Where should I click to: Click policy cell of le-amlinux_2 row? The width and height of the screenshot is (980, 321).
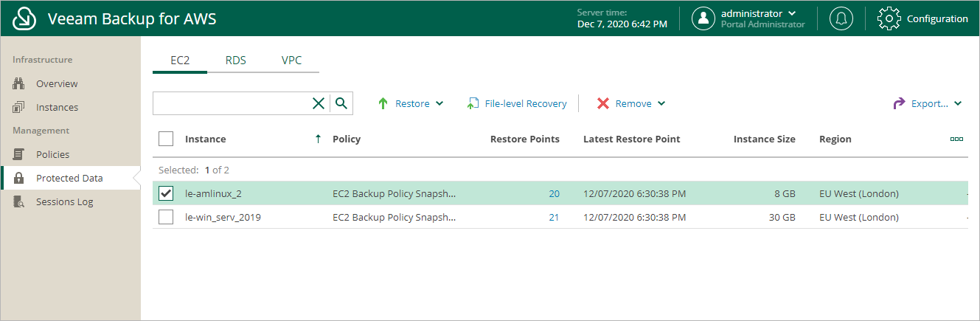tap(395, 194)
